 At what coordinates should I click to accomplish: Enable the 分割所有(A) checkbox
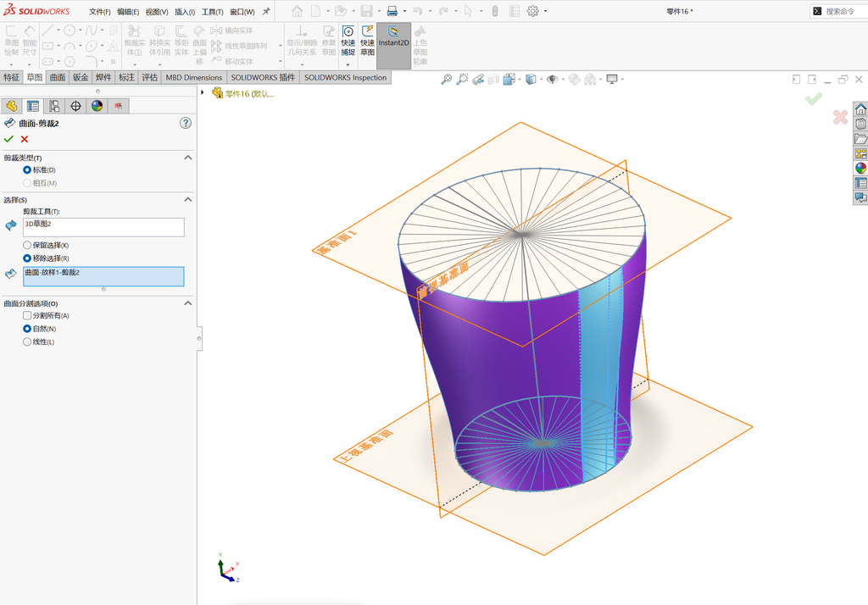tap(26, 315)
